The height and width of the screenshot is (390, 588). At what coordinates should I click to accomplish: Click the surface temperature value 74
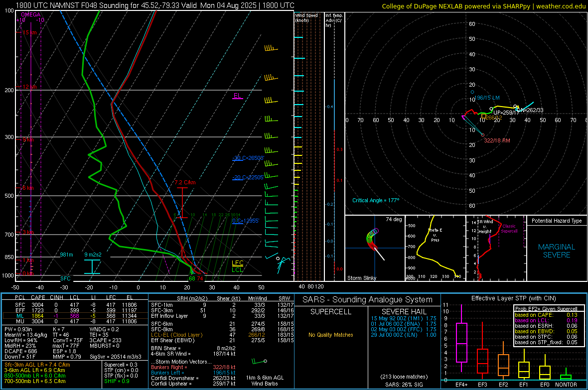coord(200,278)
